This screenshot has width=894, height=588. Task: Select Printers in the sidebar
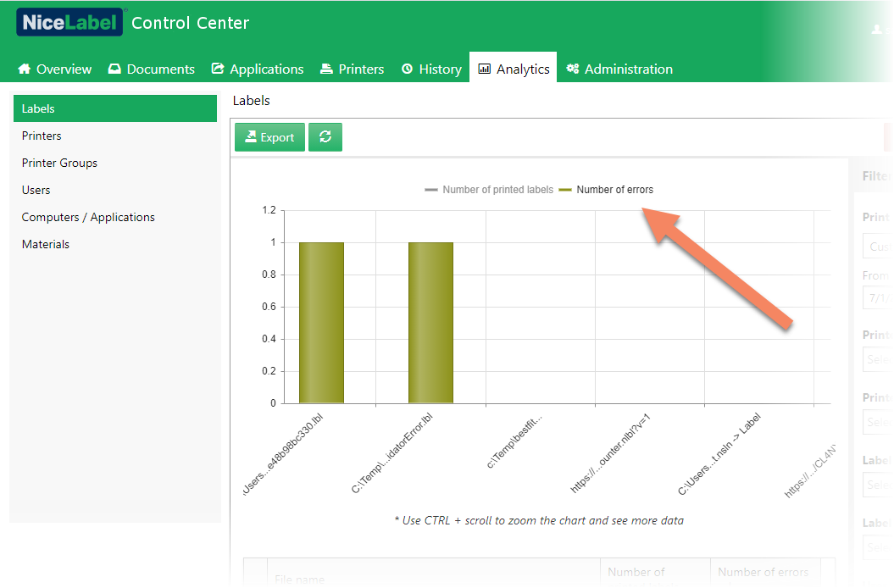[42, 136]
